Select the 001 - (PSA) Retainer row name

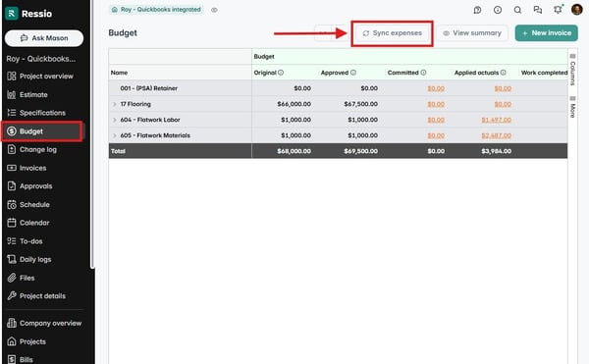(149, 88)
